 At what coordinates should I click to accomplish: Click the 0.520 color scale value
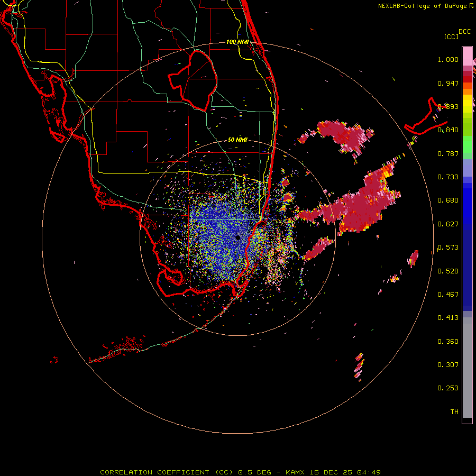pyautogui.click(x=448, y=271)
